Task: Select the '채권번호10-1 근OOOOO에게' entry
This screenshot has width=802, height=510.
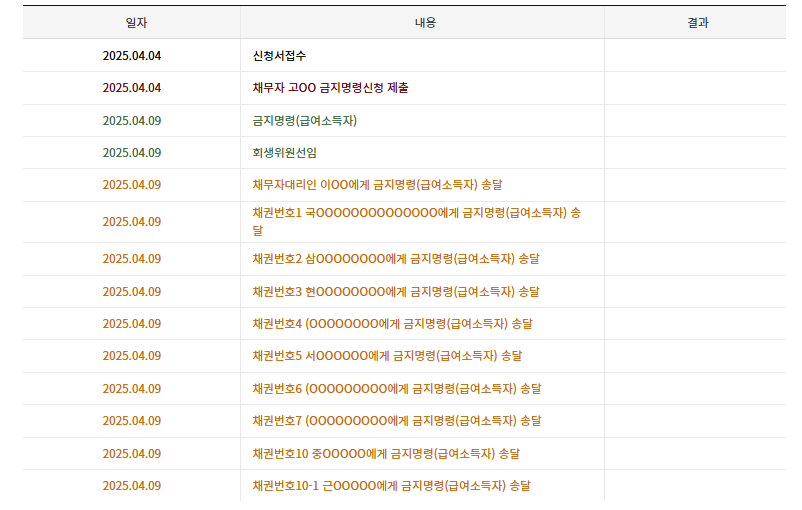Action: 391,485
